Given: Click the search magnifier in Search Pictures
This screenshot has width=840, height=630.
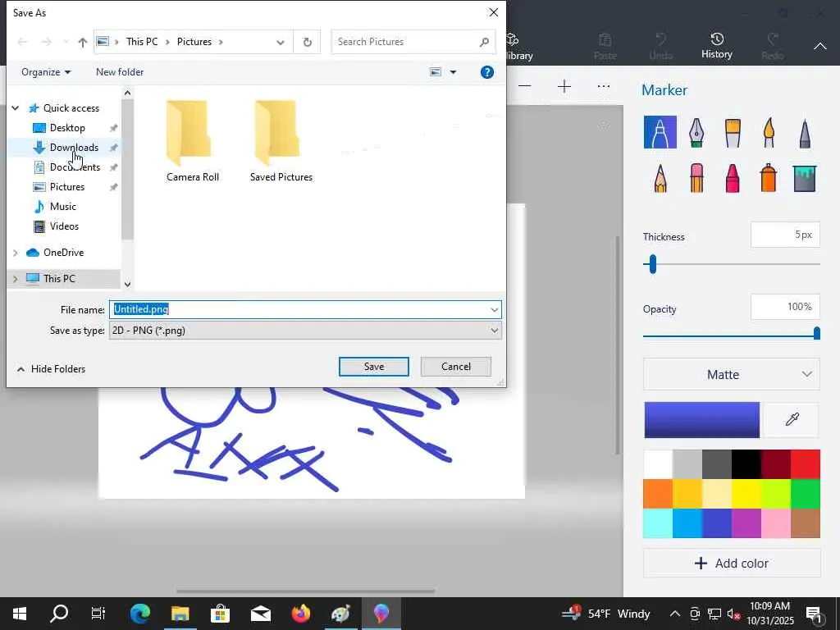Looking at the screenshot, I should click(x=484, y=42).
